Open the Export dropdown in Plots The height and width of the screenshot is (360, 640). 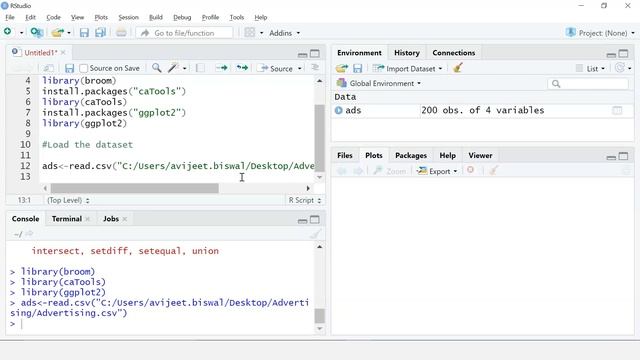[437, 171]
